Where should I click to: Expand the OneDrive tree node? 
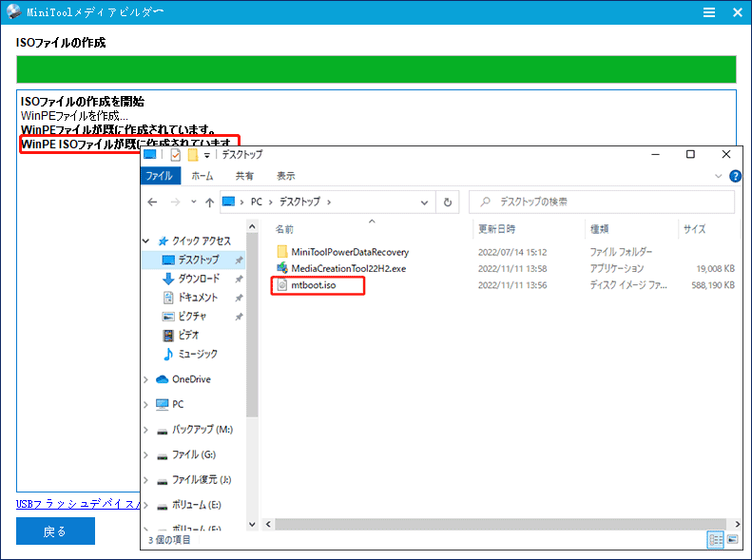click(145, 379)
